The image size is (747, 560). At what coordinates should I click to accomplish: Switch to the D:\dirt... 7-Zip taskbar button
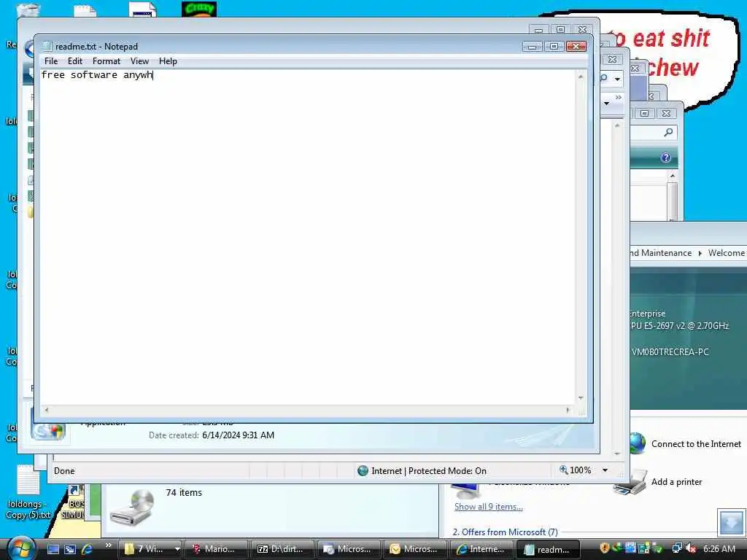282,549
